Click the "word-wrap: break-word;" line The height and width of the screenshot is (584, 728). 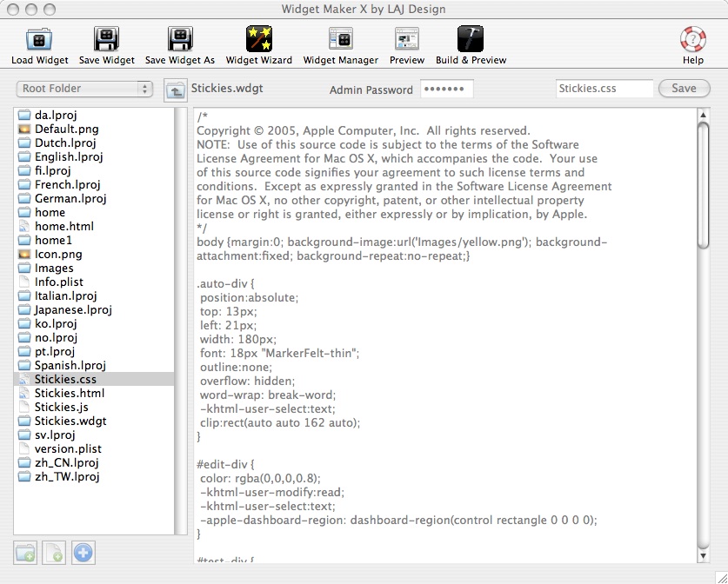pos(268,395)
